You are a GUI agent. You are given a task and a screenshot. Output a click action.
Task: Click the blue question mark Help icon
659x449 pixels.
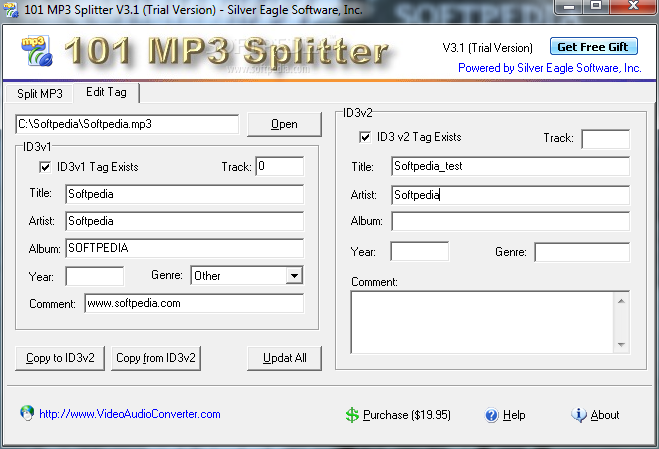coord(491,415)
